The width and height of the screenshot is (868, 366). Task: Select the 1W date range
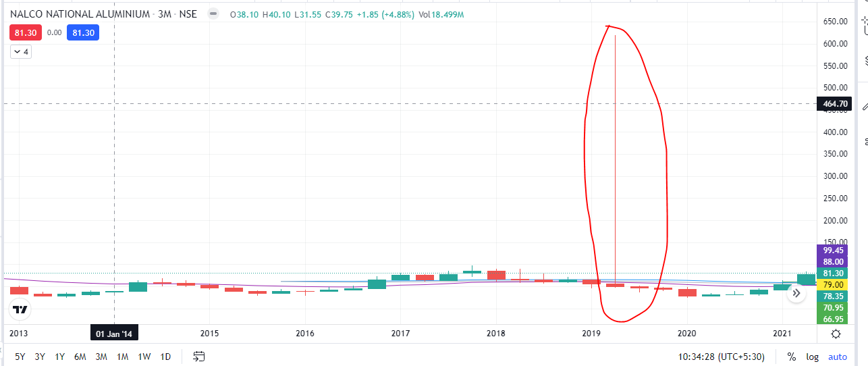tap(144, 357)
